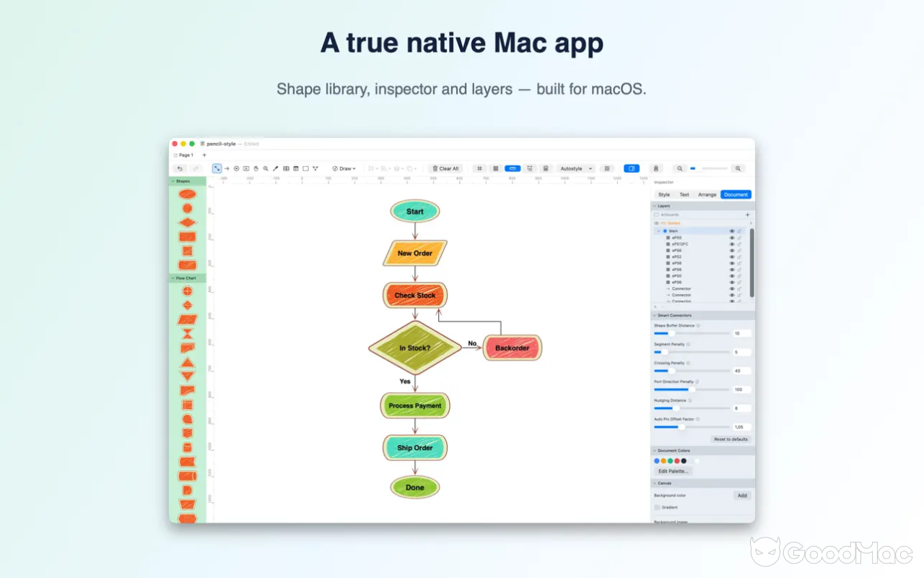Click the zoom out magnifier
Image resolution: width=924 pixels, height=578 pixels.
click(680, 168)
